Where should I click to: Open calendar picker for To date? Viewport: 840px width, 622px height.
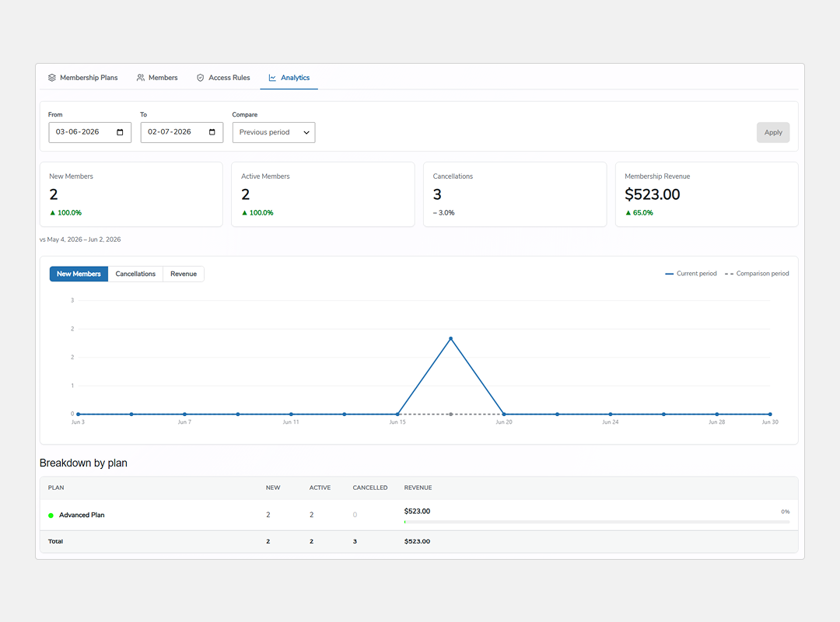click(x=212, y=132)
